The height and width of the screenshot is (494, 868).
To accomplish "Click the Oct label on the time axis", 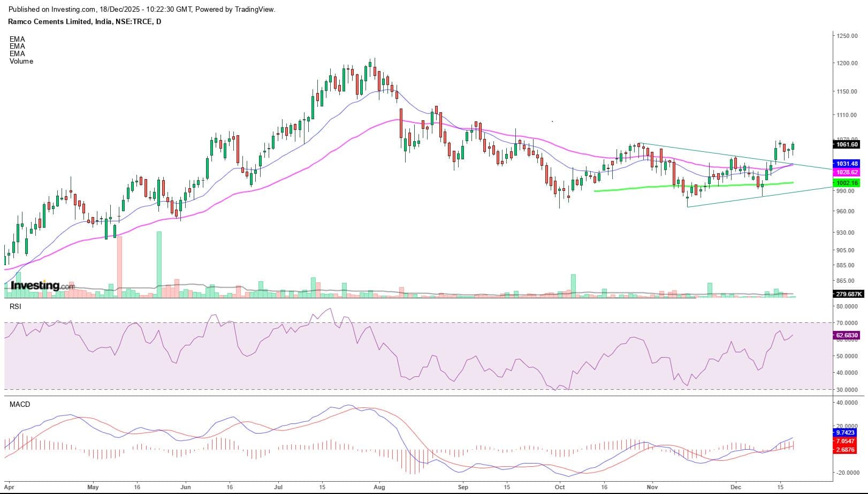I will (x=560, y=488).
